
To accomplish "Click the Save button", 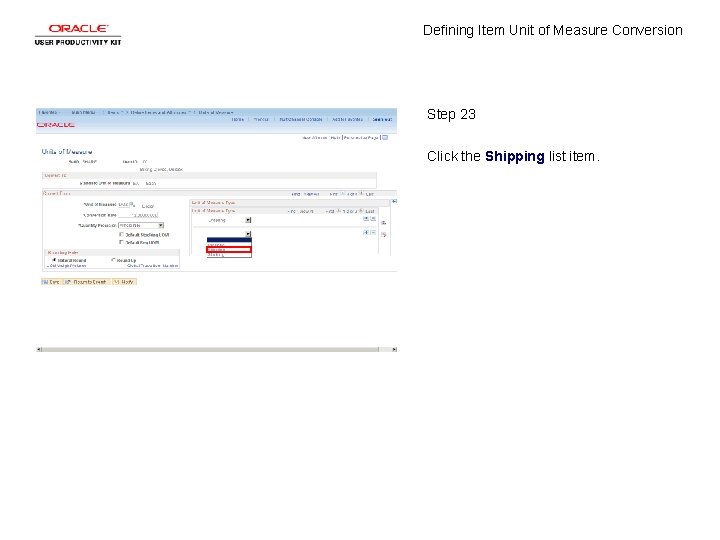I will point(51,282).
